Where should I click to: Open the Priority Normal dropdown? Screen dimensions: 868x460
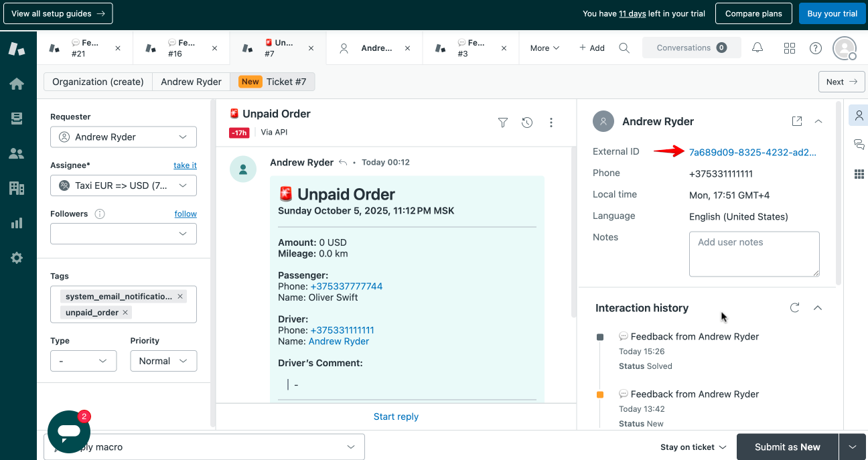163,361
